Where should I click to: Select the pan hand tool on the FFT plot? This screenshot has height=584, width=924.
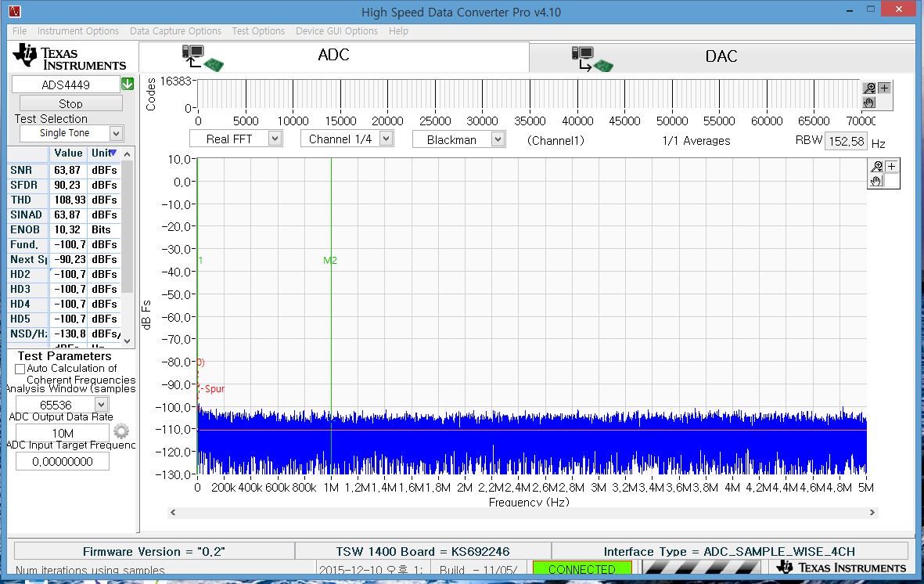[x=876, y=180]
